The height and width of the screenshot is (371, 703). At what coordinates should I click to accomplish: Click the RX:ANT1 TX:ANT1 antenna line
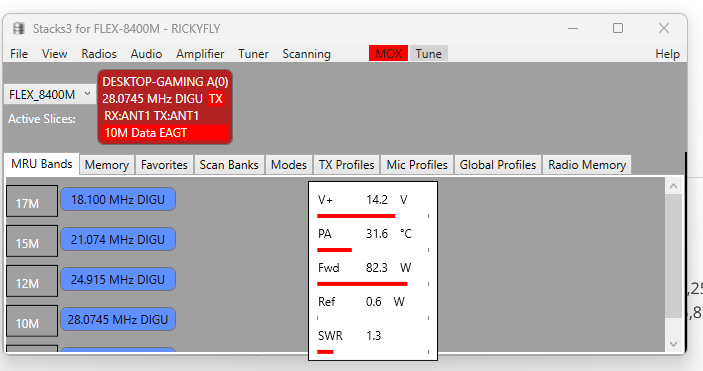(x=152, y=116)
